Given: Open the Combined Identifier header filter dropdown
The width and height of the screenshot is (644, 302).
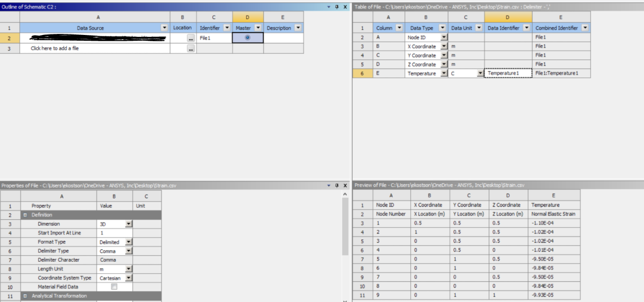Looking at the screenshot, I should (x=584, y=28).
